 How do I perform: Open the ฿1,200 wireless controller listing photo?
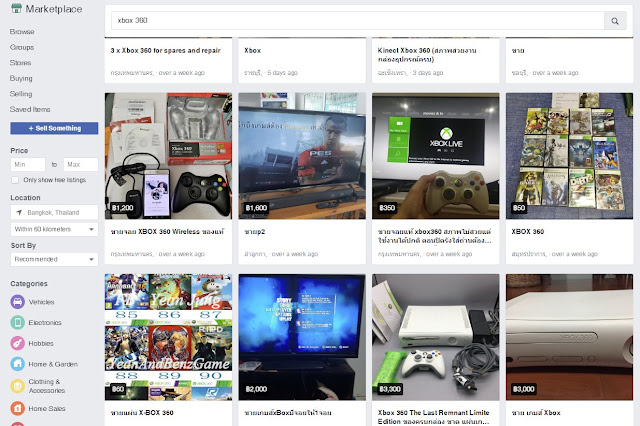pyautogui.click(x=168, y=156)
